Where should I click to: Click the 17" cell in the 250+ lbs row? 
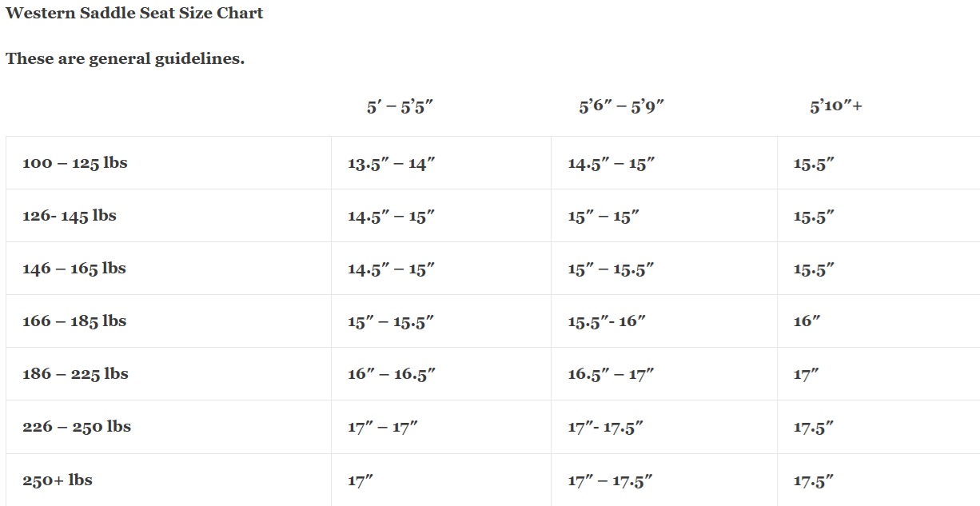(361, 481)
